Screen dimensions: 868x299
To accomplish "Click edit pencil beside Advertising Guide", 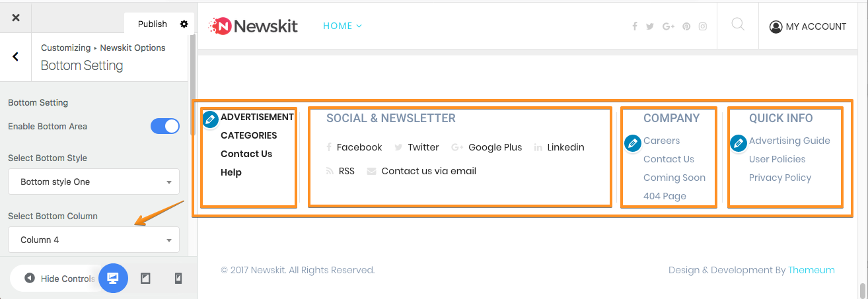I will click(738, 143).
